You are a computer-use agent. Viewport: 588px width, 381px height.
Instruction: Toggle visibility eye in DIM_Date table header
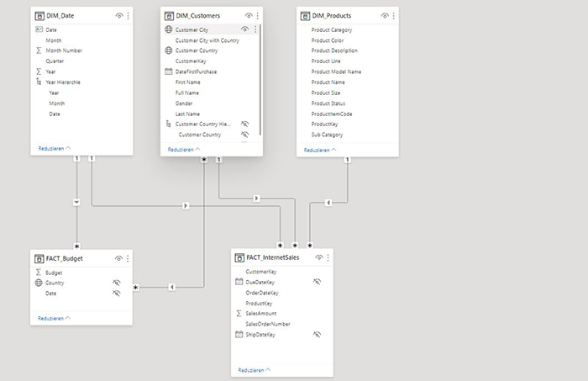[x=119, y=16]
